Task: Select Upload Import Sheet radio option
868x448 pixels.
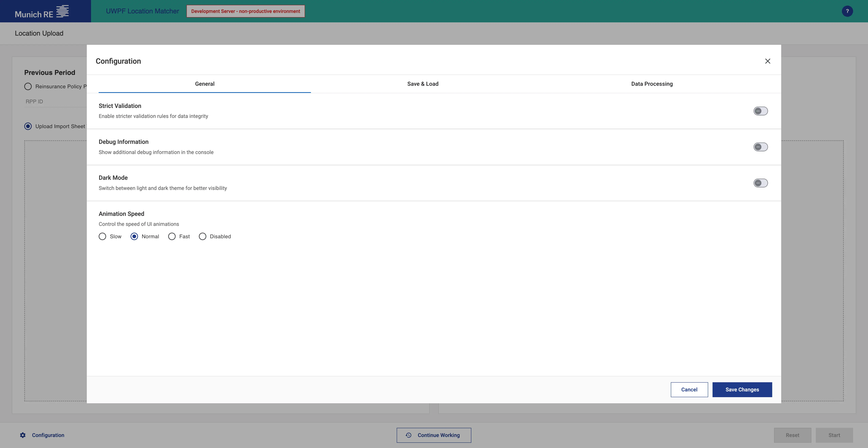Action: 28,126
